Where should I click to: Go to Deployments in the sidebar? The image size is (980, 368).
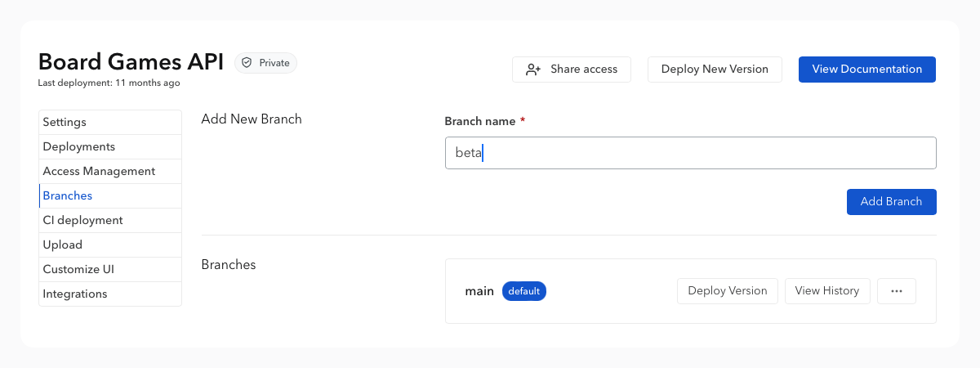pyautogui.click(x=110, y=147)
